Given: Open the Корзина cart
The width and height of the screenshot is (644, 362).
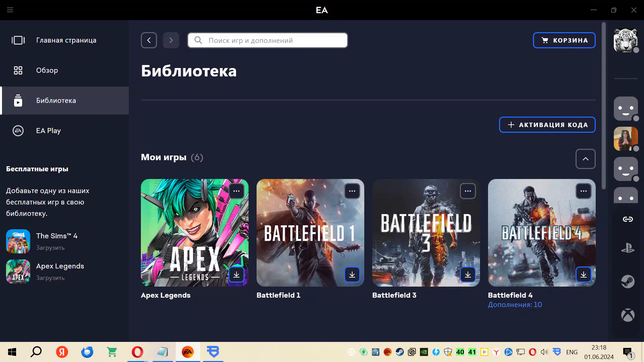Looking at the screenshot, I should [x=564, y=40].
